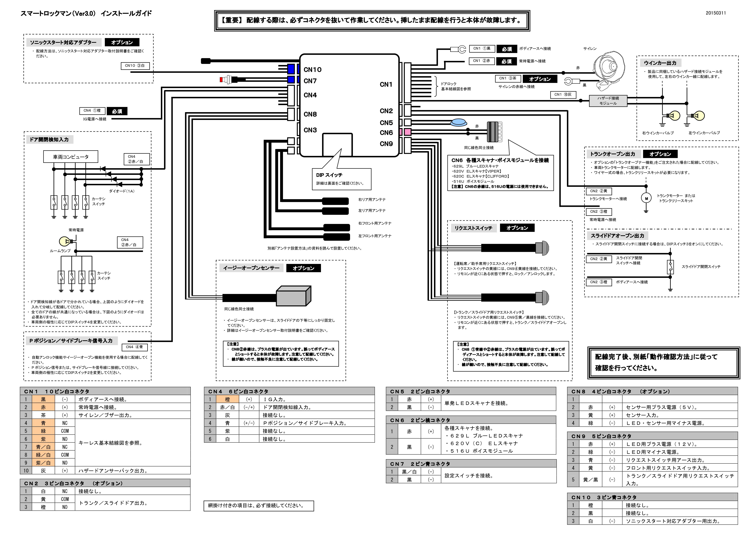Click the blue CN10 connector

291,69
